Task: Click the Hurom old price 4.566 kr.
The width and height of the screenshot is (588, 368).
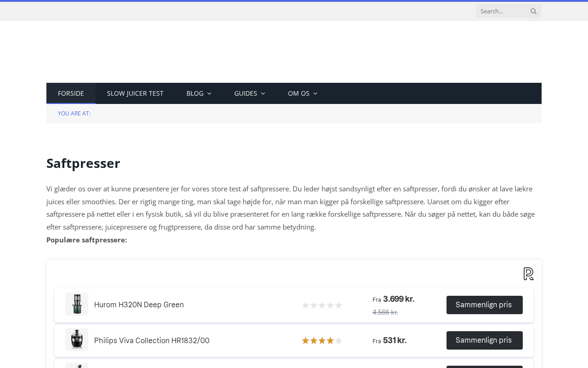Action: coord(385,312)
